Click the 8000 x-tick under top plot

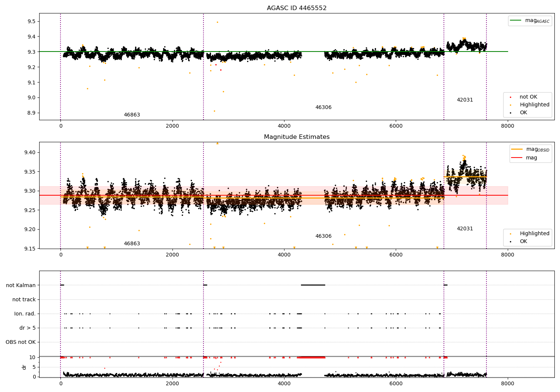tap(507, 126)
